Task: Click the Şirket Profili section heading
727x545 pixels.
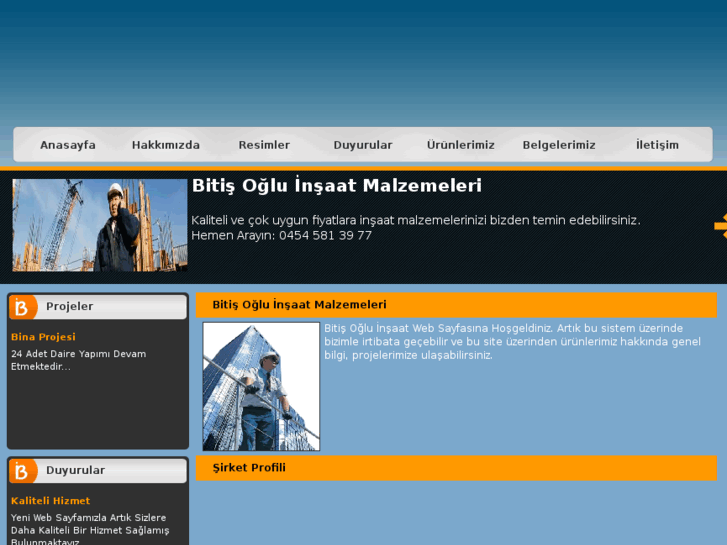Action: coord(456,468)
